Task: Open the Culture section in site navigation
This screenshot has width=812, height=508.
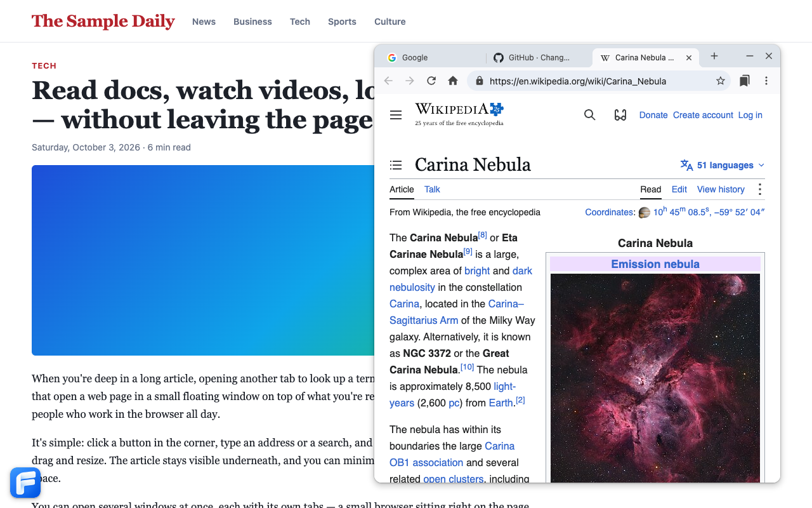Action: click(390, 22)
